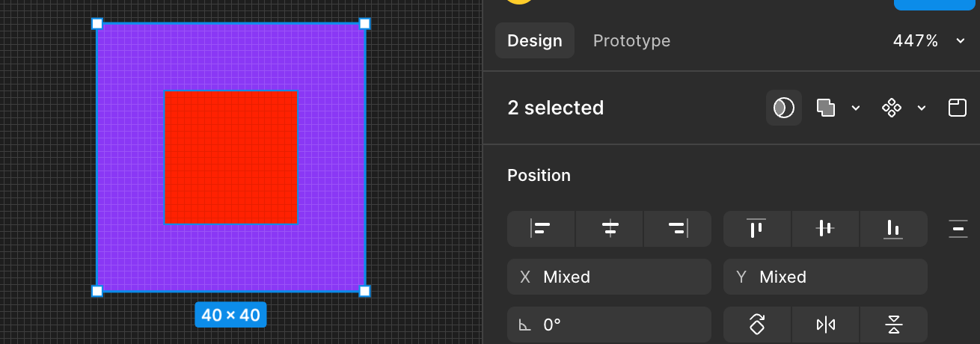Click the rotation angle 0° field
The image size is (980, 344).
(x=609, y=325)
